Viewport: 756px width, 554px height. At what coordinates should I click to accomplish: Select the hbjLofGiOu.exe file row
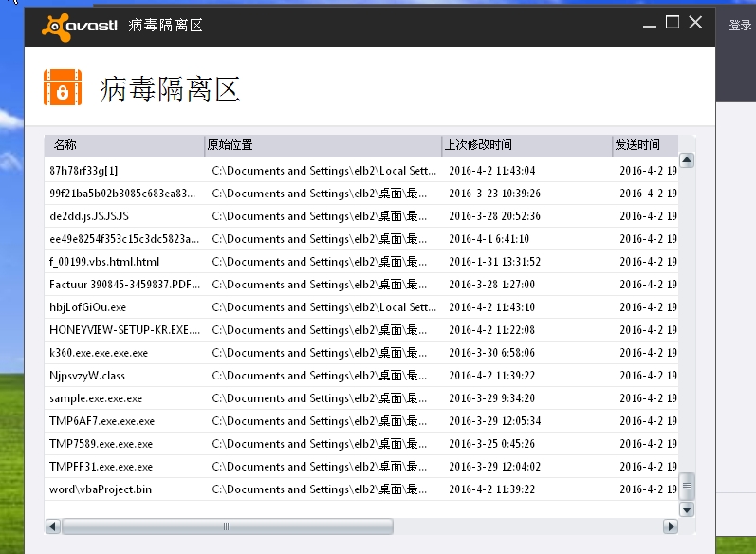pyautogui.click(x=87, y=307)
